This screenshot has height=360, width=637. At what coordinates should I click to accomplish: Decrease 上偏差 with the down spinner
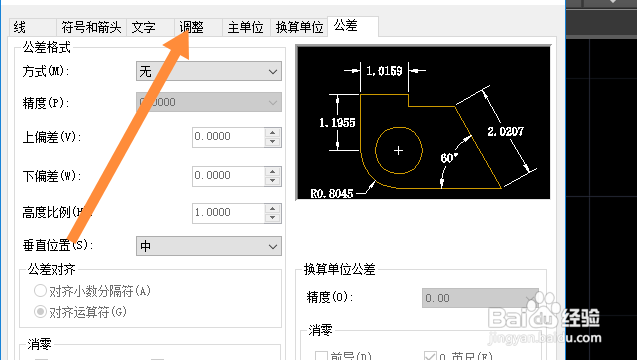[x=273, y=142]
